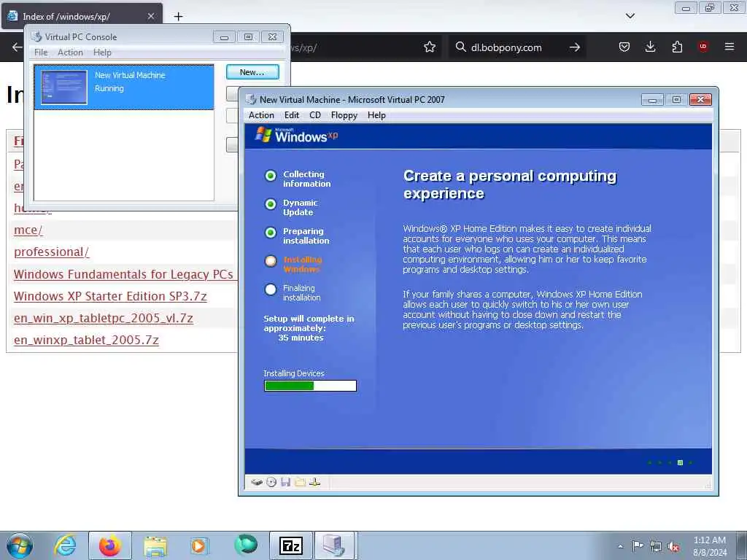747x560 pixels.
Task: Switch to Virtual PC in the taskbar
Action: 334,545
